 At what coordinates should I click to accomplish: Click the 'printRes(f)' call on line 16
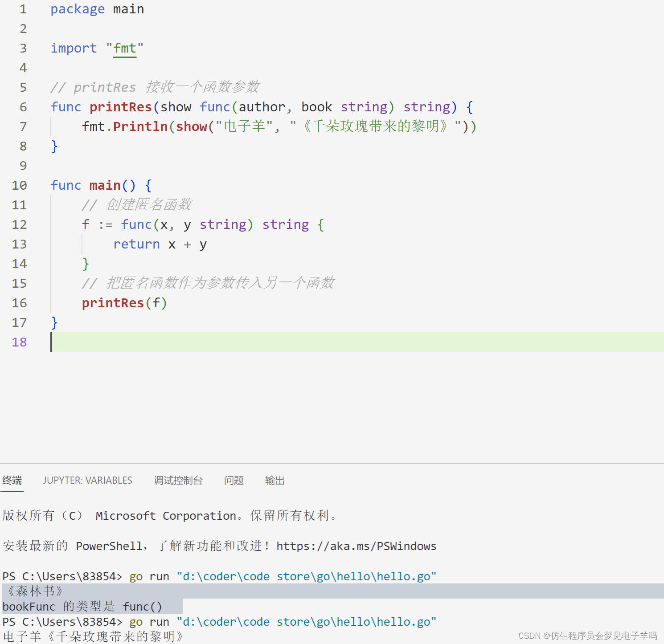[x=124, y=303]
